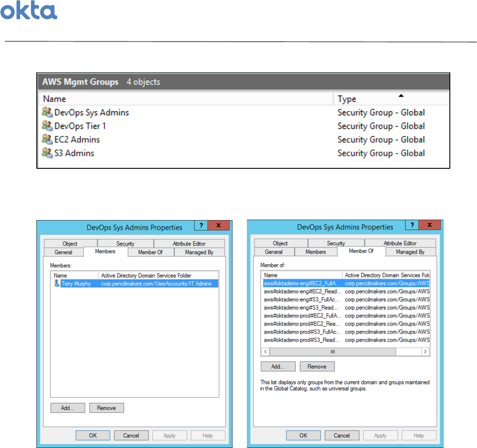The height and width of the screenshot is (448, 477).
Task: Select aws#oktademo-prod#S3_FullAc... group row
Action: (346, 332)
